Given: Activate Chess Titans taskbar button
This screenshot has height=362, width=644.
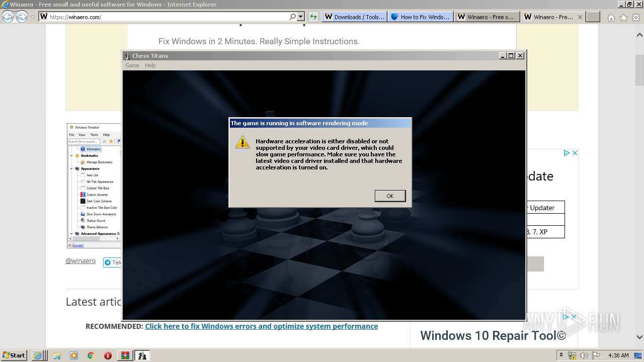Looking at the screenshot, I should [x=142, y=355].
